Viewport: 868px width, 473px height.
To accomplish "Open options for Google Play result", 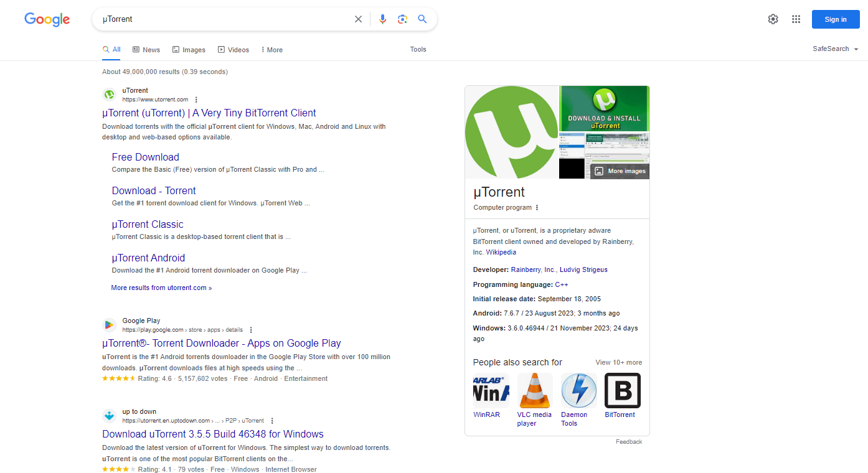I will [x=251, y=330].
